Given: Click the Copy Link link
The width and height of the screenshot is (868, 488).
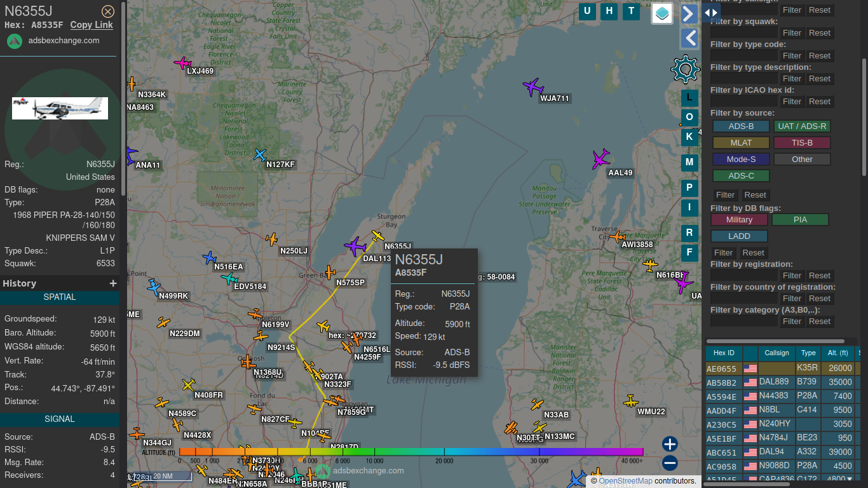Looking at the screenshot, I should [x=92, y=25].
